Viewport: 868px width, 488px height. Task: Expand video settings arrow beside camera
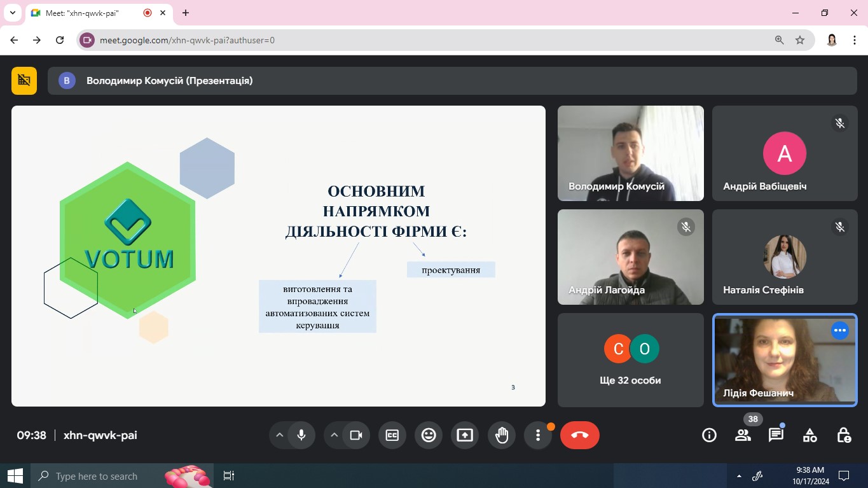(x=334, y=435)
